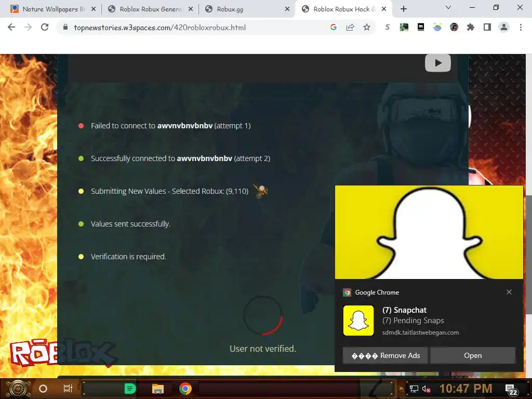Open the floating island extension icon

(437, 27)
